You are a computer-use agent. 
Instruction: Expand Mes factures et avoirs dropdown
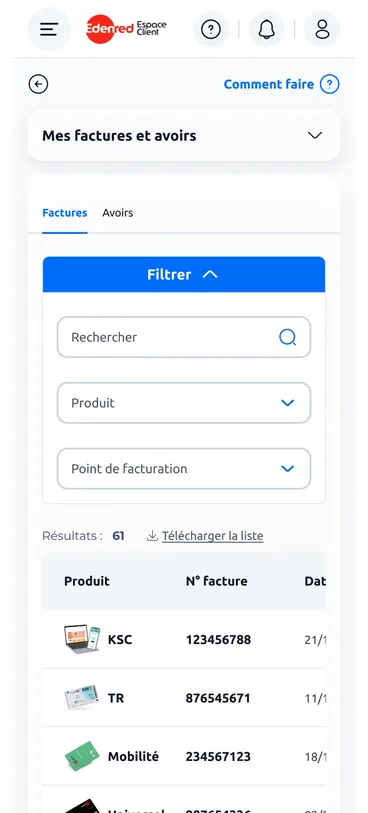coord(184,135)
